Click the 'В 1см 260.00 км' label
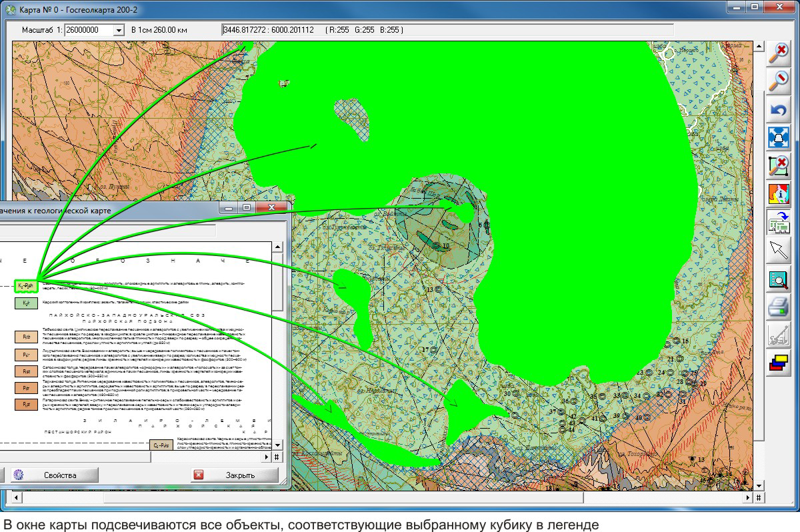800x532 pixels. [x=159, y=30]
